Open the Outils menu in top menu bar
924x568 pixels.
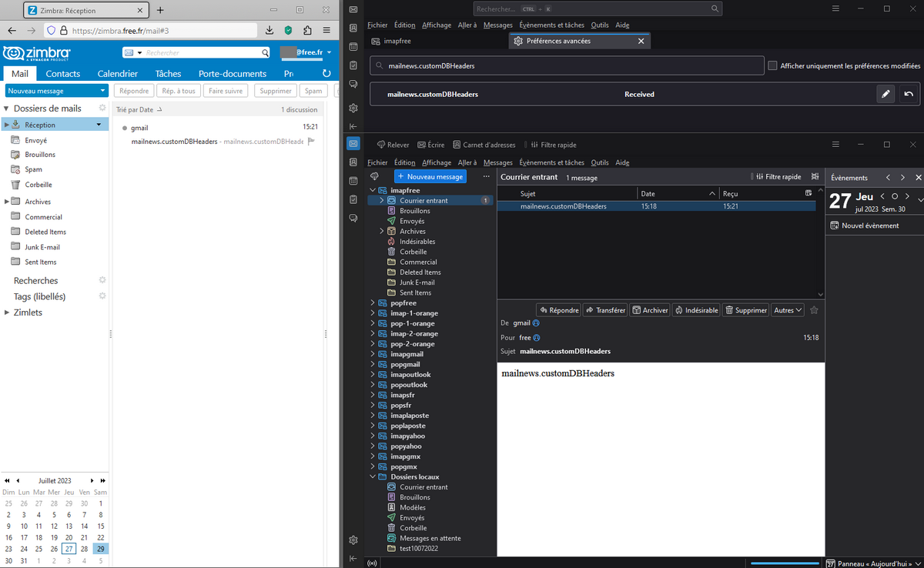coord(600,25)
